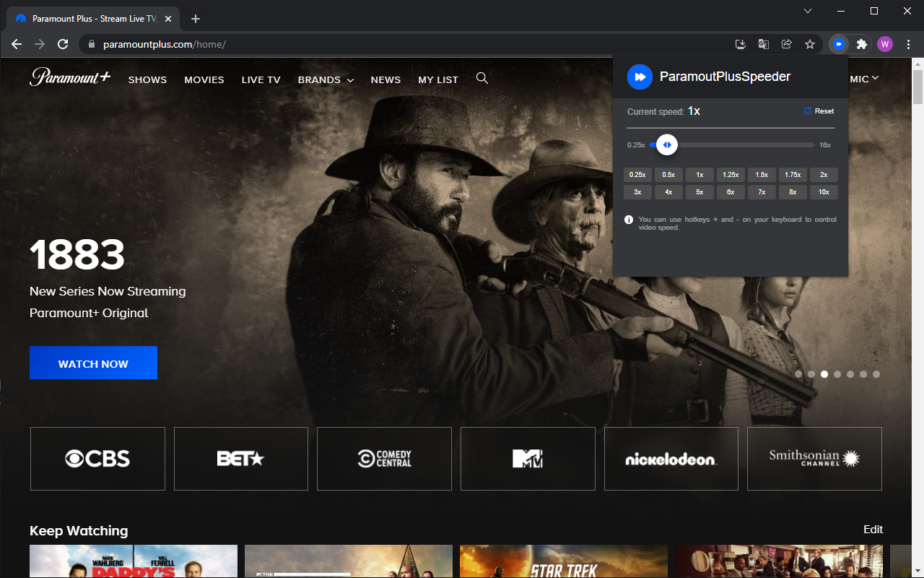Bookmark this page with the star icon

coord(810,44)
